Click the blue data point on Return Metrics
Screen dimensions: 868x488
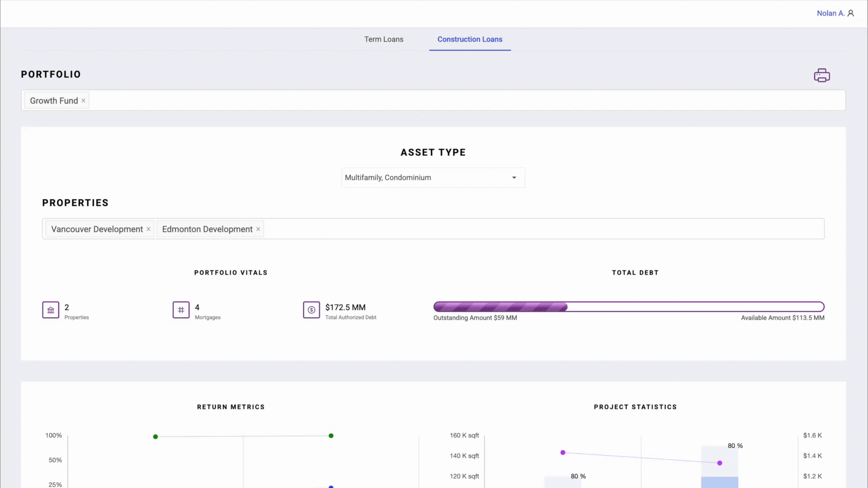coord(331,487)
